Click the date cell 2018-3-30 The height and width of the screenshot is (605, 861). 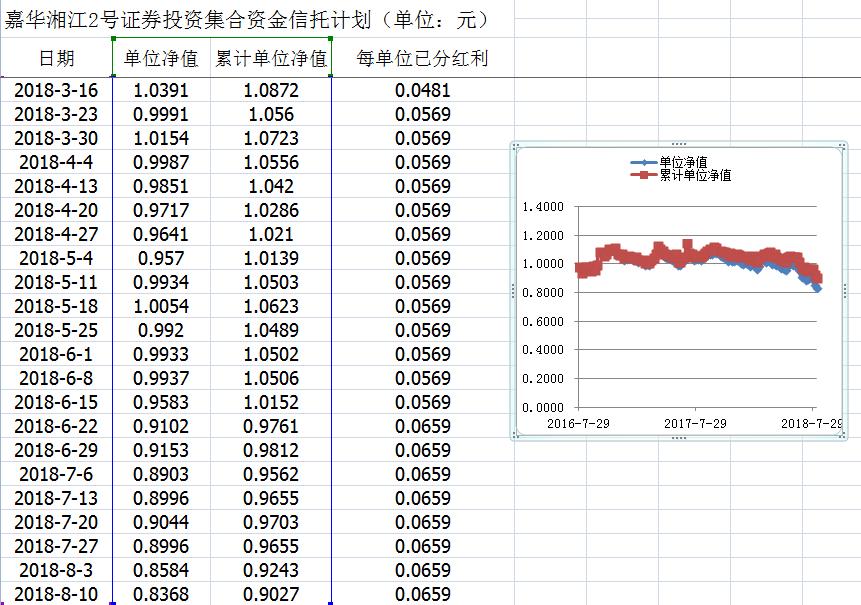[x=56, y=138]
